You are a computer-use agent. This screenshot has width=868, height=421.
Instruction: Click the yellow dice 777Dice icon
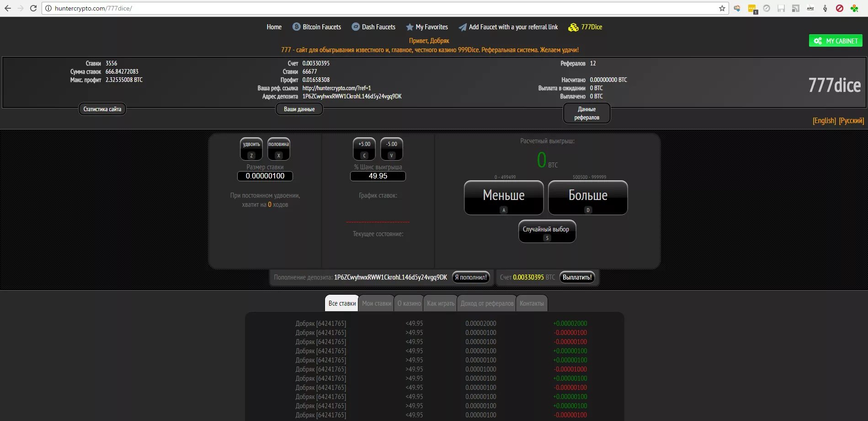coord(573,27)
